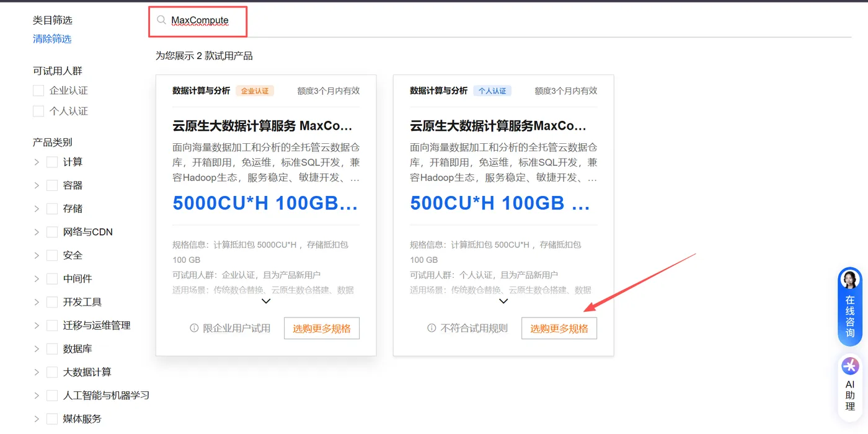
Task: Expand the 中间件 category chevron
Action: pyautogui.click(x=36, y=279)
